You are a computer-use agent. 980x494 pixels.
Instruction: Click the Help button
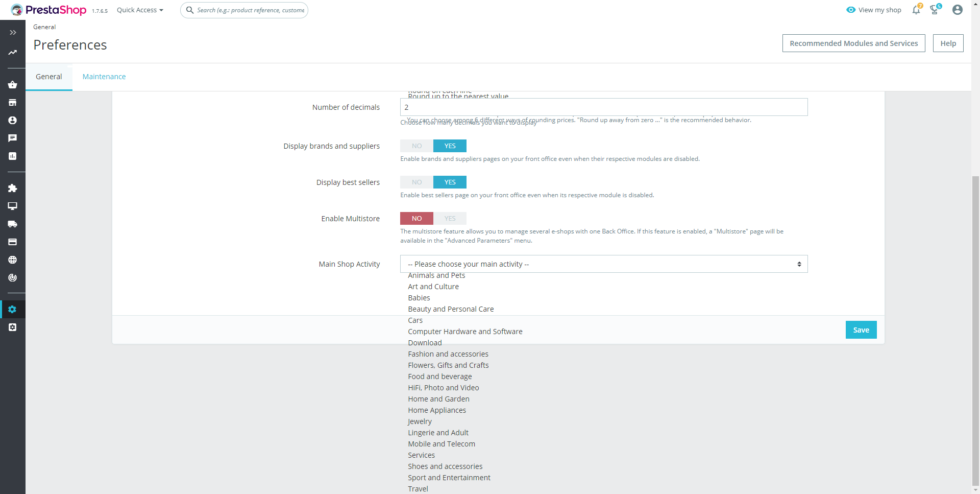[948, 43]
